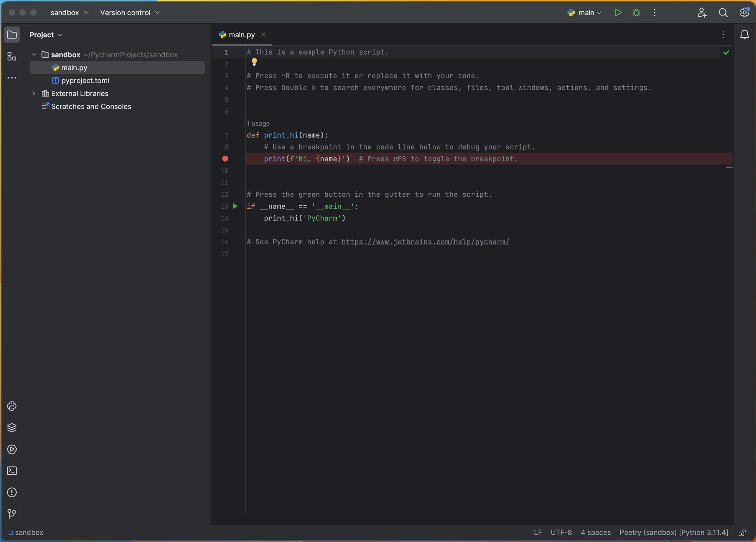Open the Python Packages layers icon
Viewport: 756px width, 542px height.
[x=12, y=428]
